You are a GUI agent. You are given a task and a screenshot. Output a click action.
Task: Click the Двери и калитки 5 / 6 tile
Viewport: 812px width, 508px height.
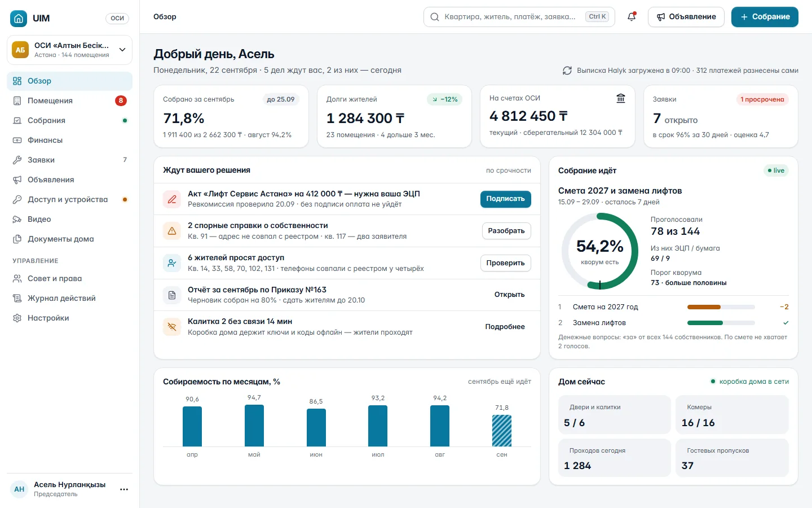click(615, 414)
